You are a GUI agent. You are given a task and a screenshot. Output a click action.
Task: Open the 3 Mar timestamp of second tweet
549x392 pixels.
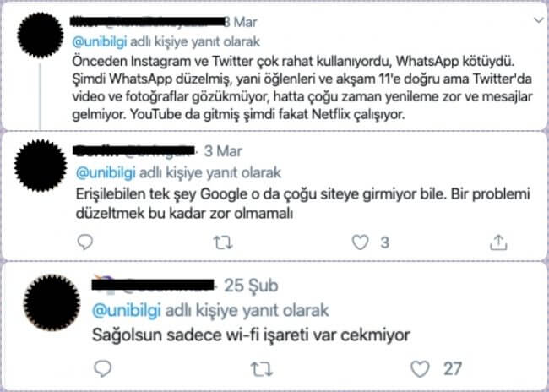click(223, 151)
